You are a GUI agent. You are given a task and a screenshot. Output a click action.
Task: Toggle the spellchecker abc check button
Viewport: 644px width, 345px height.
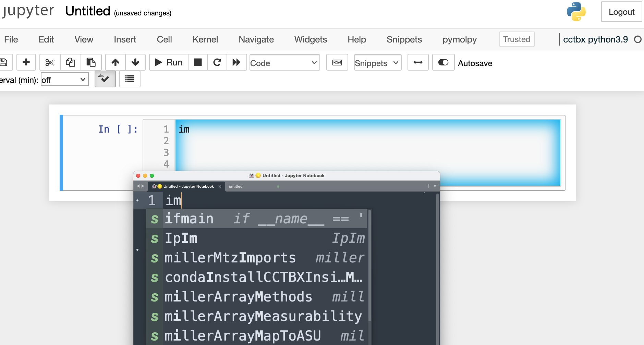pos(105,79)
